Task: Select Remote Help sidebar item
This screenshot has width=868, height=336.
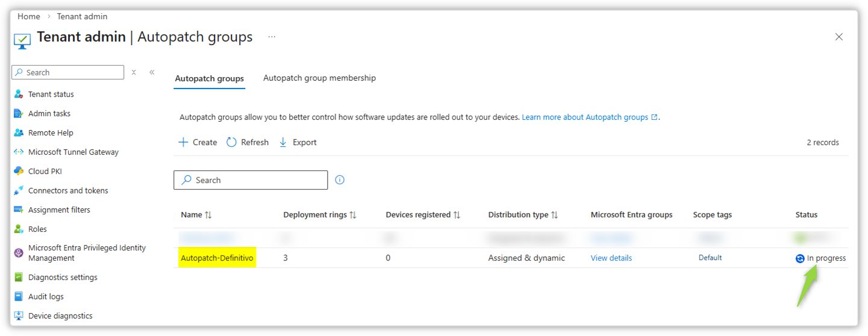Action: (50, 133)
